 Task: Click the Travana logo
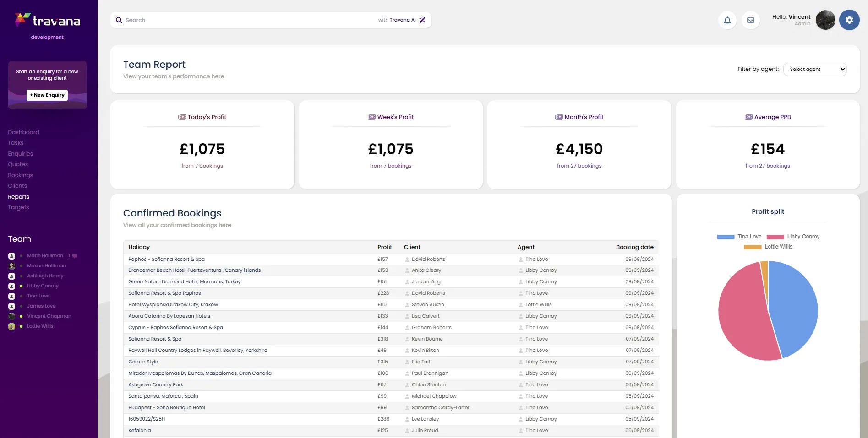[x=48, y=21]
